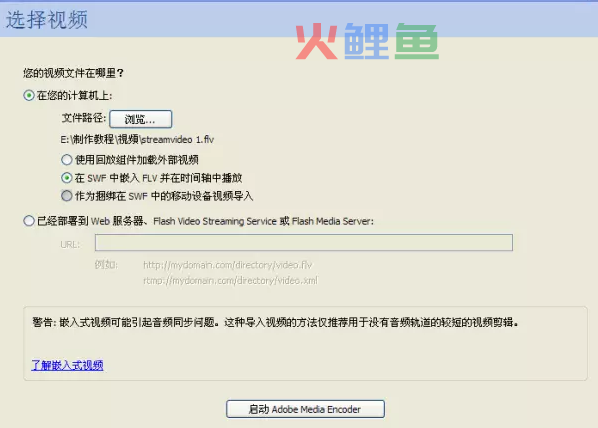
Task: Click the http://mydomain.com example URL text
Action: 228,265
